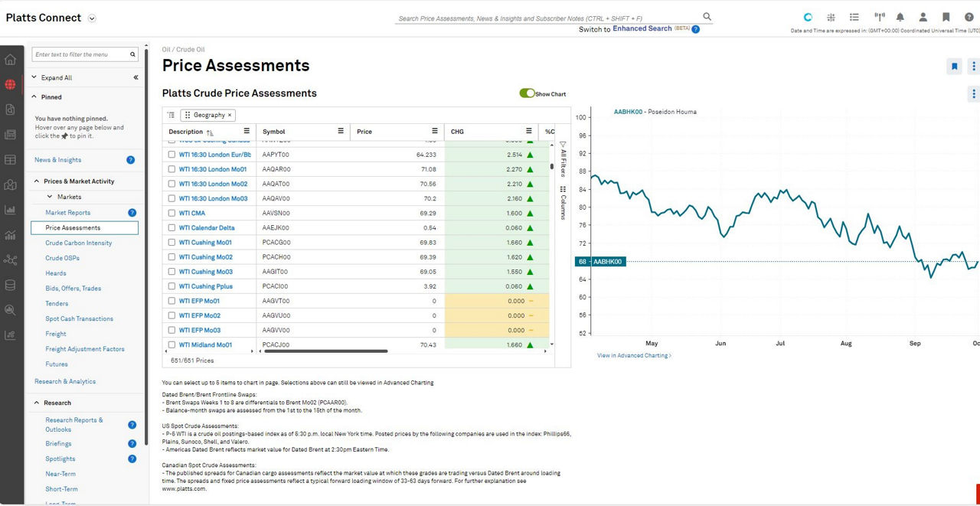Open the WTI Midland Mo01 assessment link
Viewport: 980px width, 506px height.
pos(205,345)
